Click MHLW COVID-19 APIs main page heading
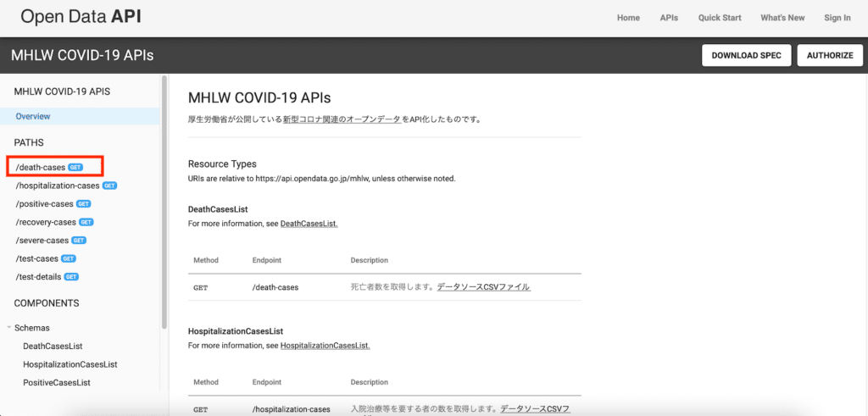The height and width of the screenshot is (416, 868). click(259, 98)
